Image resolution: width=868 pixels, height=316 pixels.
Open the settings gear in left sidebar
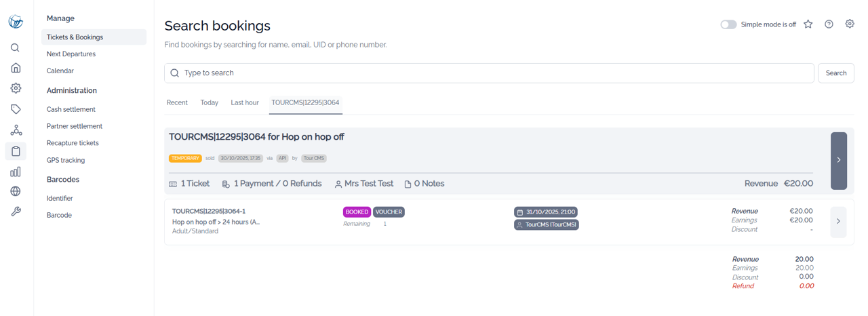coord(16,88)
